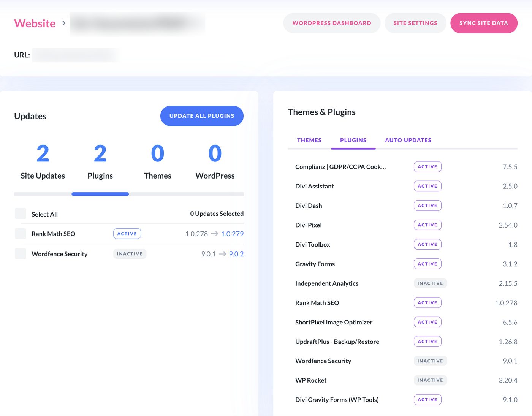Go back to the Website breadcrumb link
The height and width of the screenshot is (416, 532).
[35, 23]
